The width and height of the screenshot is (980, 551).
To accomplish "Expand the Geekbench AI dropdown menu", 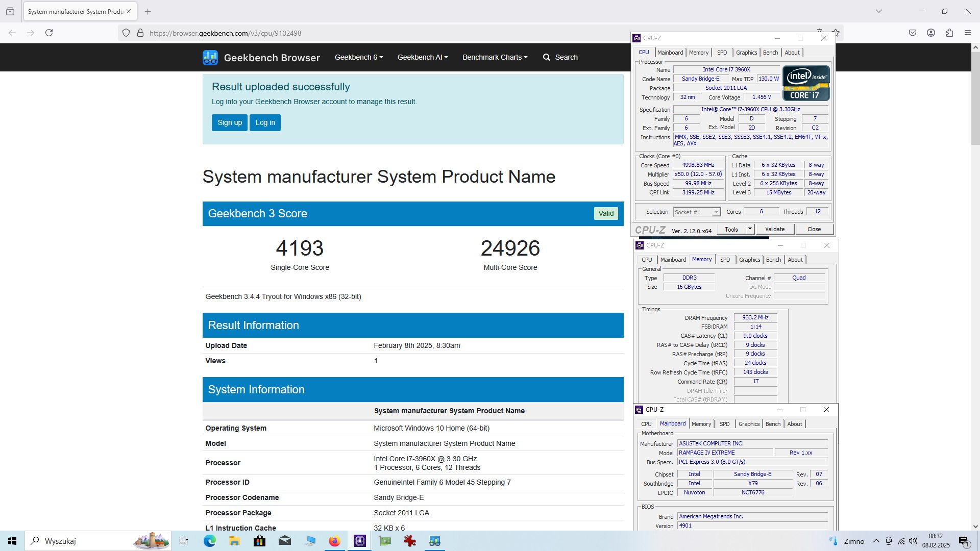I will 423,57.
